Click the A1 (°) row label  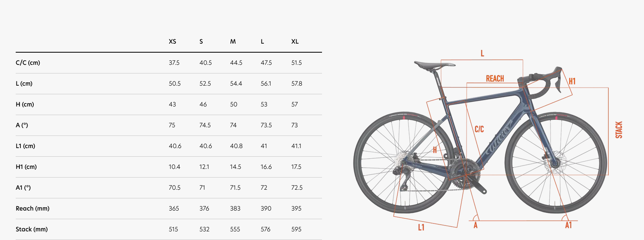(x=23, y=188)
